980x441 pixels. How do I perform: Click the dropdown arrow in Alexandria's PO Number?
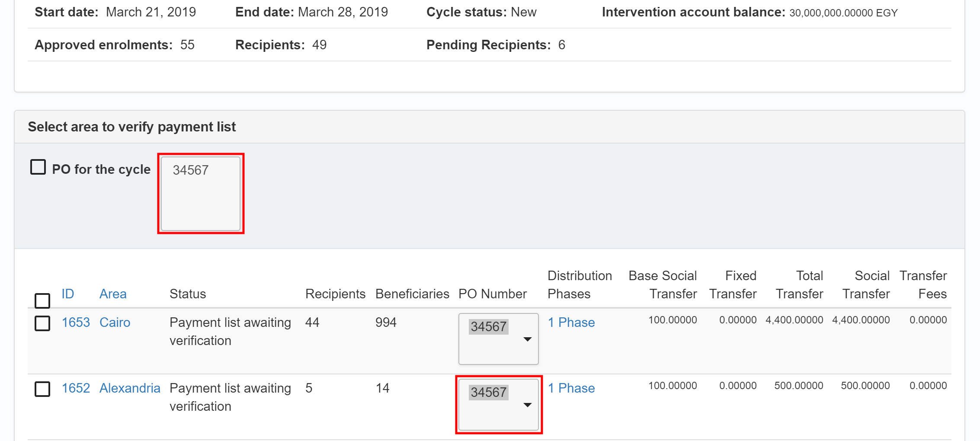pyautogui.click(x=527, y=405)
